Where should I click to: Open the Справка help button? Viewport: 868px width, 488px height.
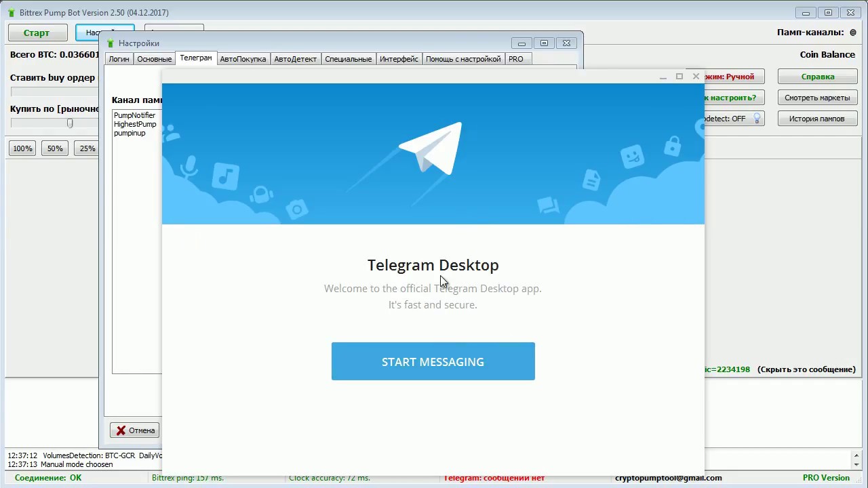click(817, 77)
